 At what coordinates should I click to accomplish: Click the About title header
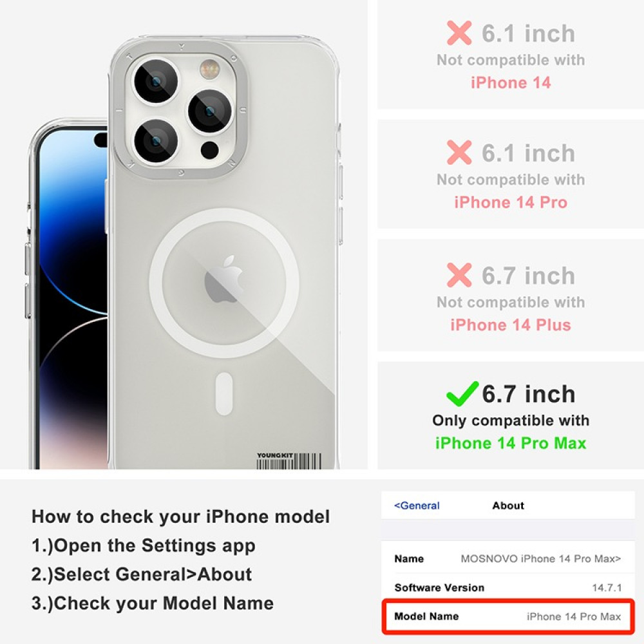(x=508, y=506)
